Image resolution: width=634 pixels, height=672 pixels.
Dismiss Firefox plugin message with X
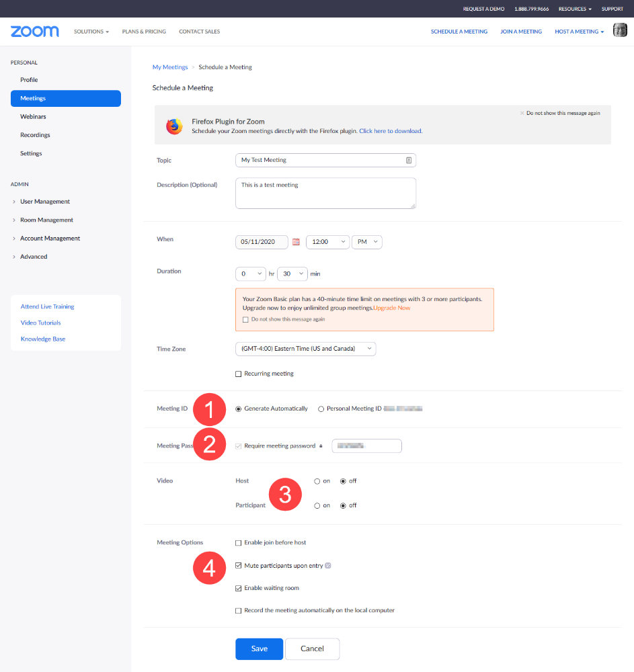[x=522, y=113]
